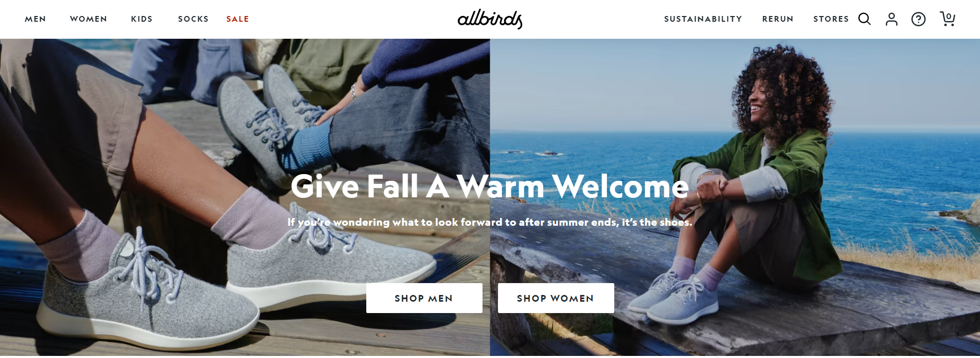Visit the SUSTAINABILITY page
This screenshot has width=980, height=358.
click(703, 19)
